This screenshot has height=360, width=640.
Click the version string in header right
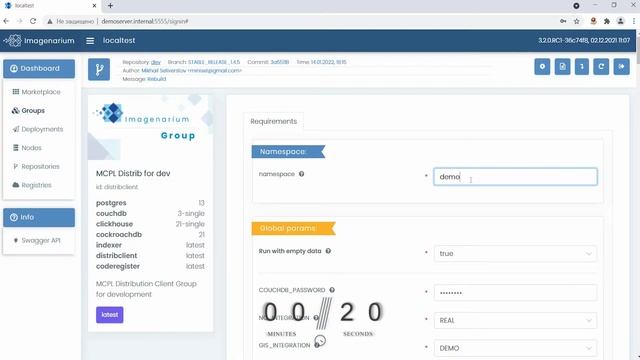point(584,40)
